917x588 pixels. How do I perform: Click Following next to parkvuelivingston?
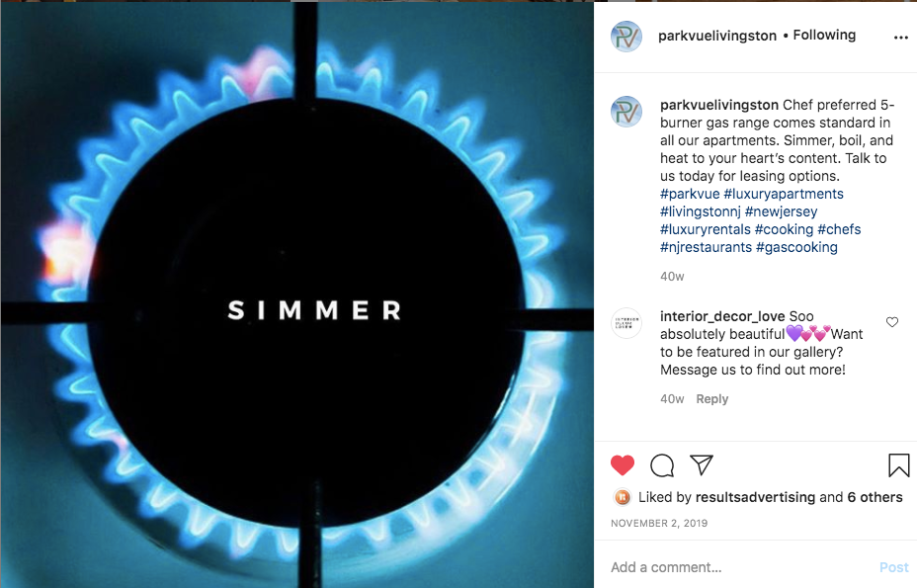(x=824, y=36)
